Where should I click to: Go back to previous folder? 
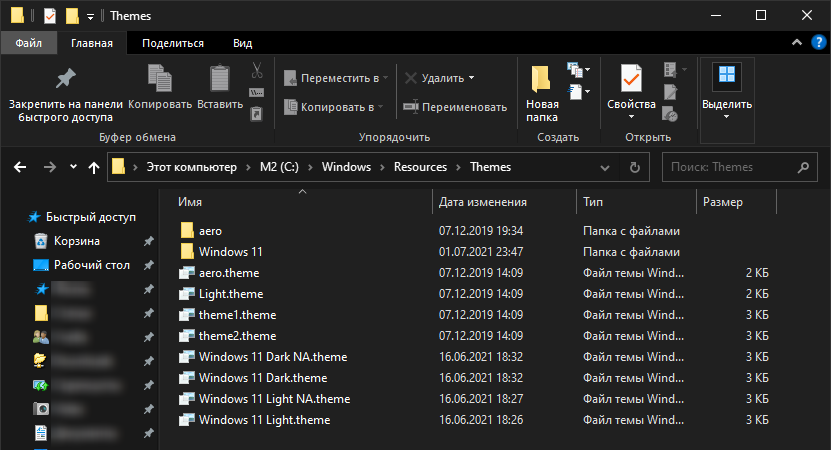pyautogui.click(x=20, y=167)
